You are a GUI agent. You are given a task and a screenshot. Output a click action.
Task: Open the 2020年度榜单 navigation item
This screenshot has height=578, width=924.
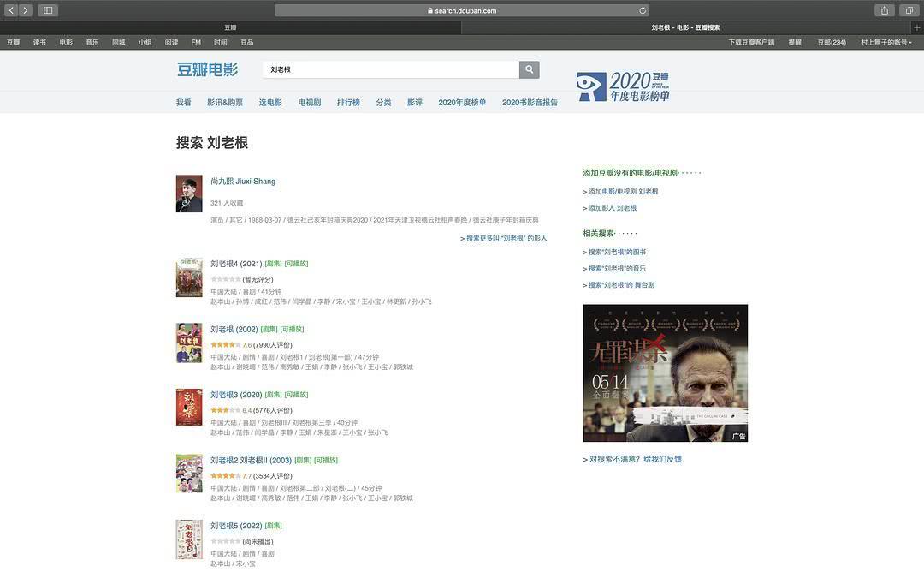tap(462, 102)
